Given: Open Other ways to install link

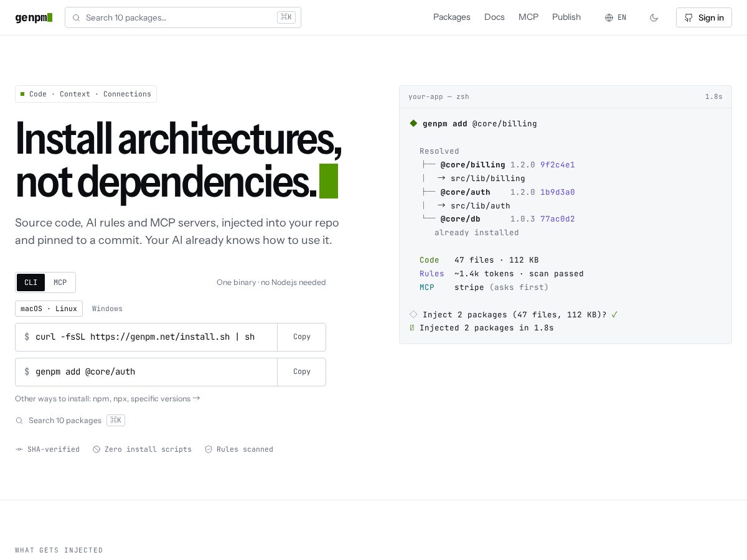Looking at the screenshot, I should [108, 399].
